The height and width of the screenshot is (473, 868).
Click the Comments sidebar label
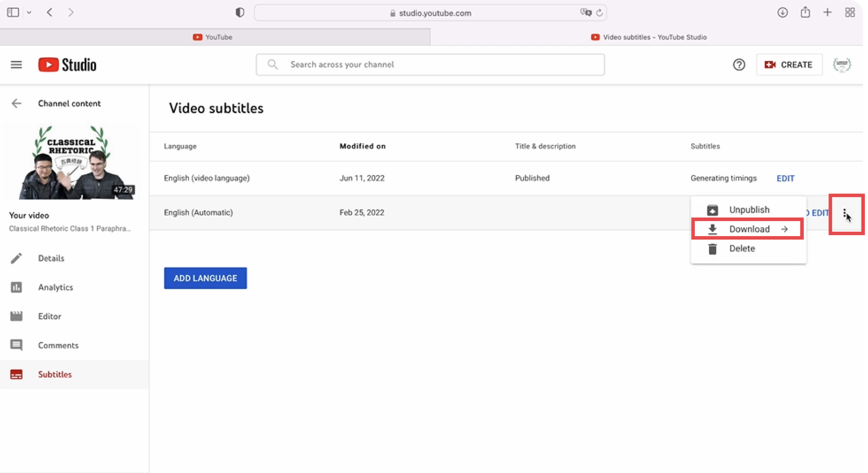coord(58,346)
